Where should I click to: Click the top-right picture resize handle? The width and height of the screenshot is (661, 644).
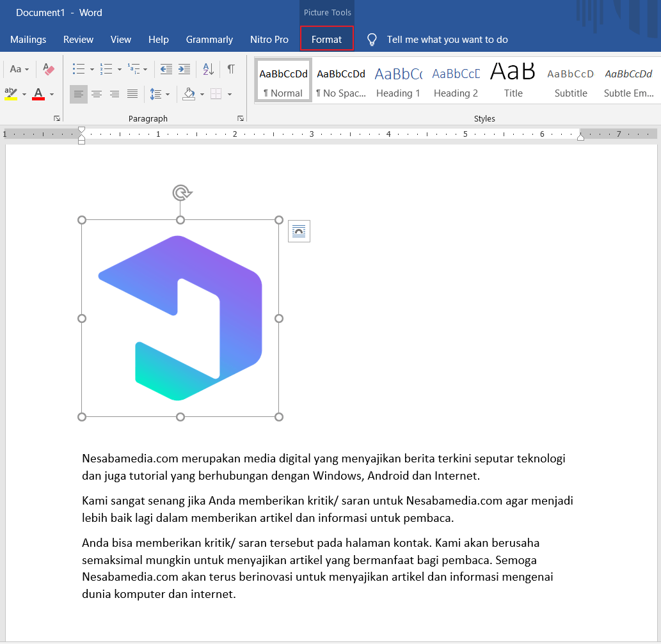(x=278, y=220)
